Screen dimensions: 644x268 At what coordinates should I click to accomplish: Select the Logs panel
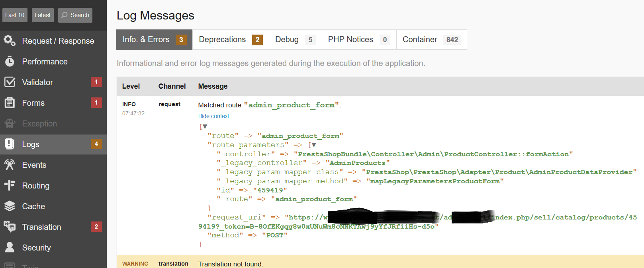click(x=53, y=144)
